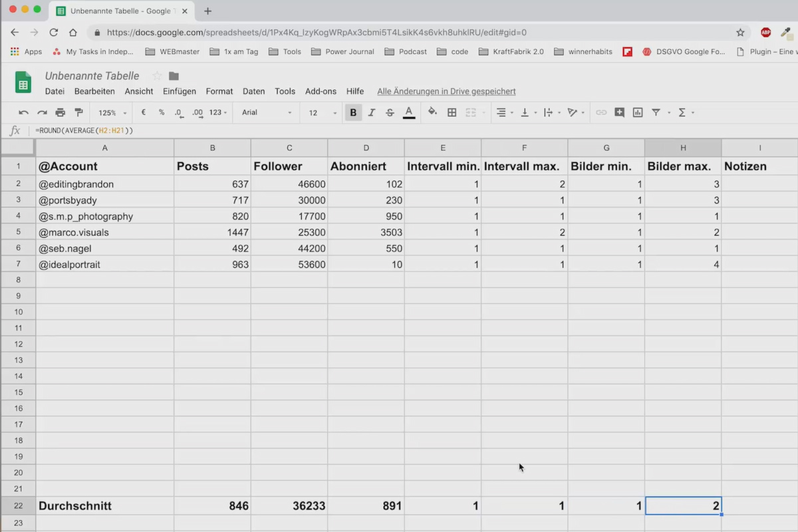Bookmark this page with star icon
The height and width of the screenshot is (532, 798).
[740, 32]
